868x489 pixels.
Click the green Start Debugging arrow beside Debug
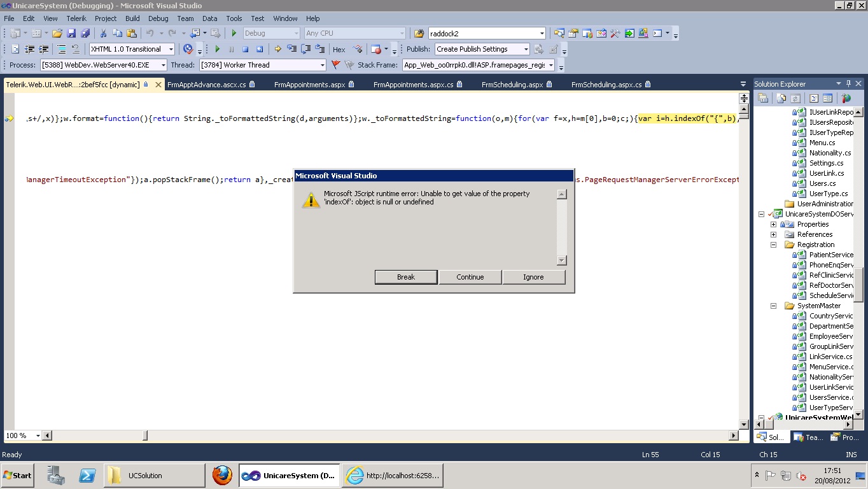(234, 33)
